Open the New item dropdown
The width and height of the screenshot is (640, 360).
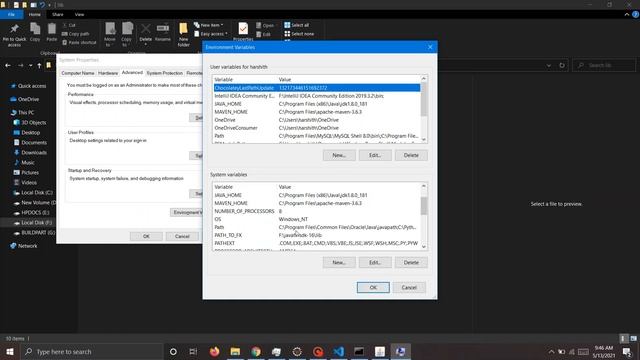(x=209, y=25)
